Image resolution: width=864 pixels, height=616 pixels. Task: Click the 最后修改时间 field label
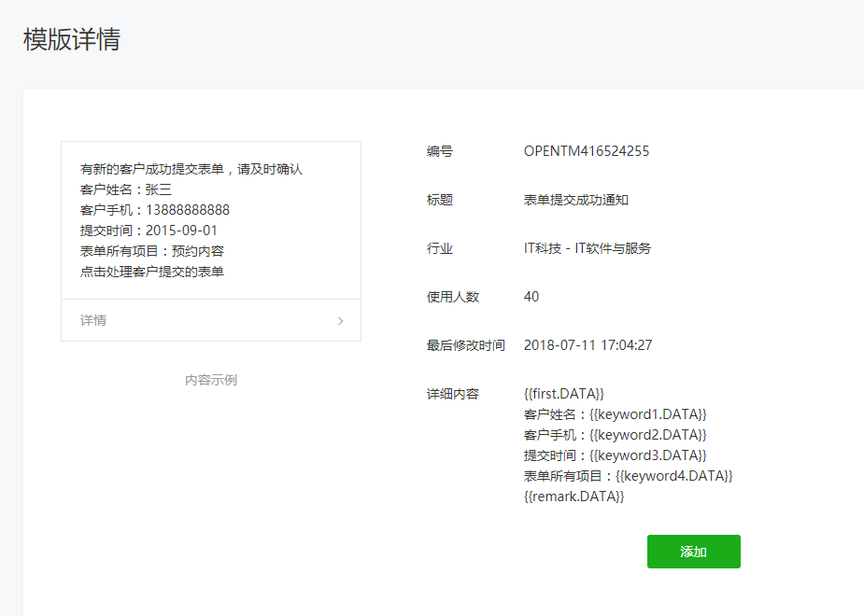point(465,345)
